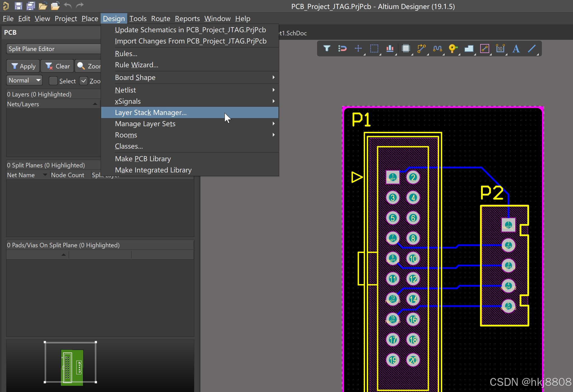Open Layer Stack Manager menu entry

coord(151,112)
